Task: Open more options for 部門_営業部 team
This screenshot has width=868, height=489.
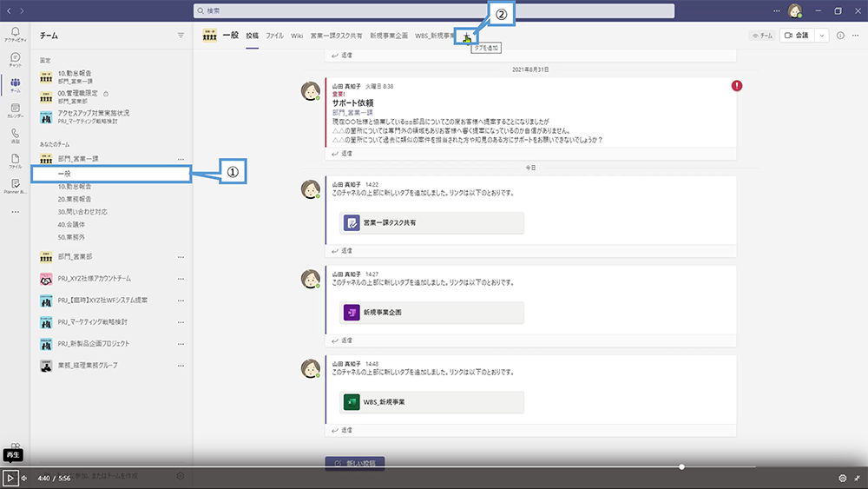Action: (181, 257)
